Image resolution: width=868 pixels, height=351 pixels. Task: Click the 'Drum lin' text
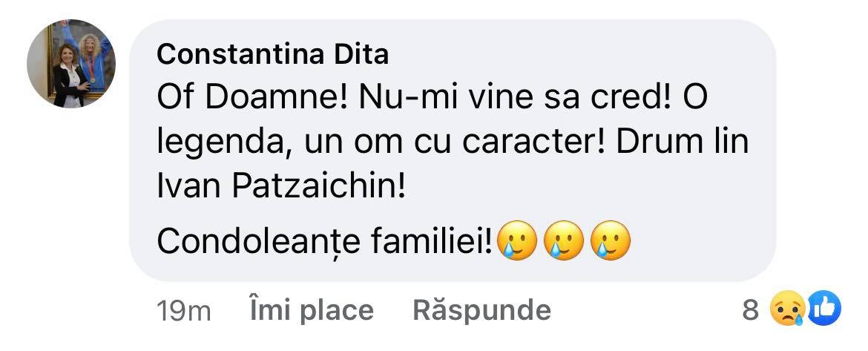(684, 142)
